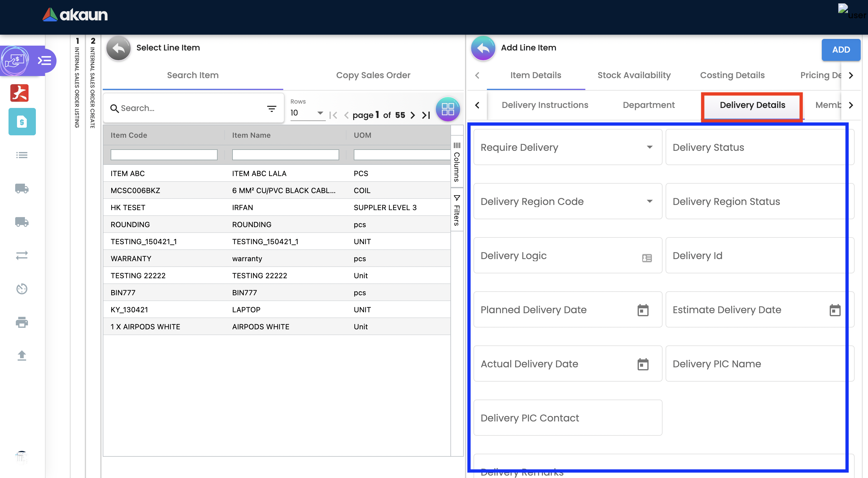Click the printer icon in left sidebar
The image size is (868, 478).
coord(22,322)
